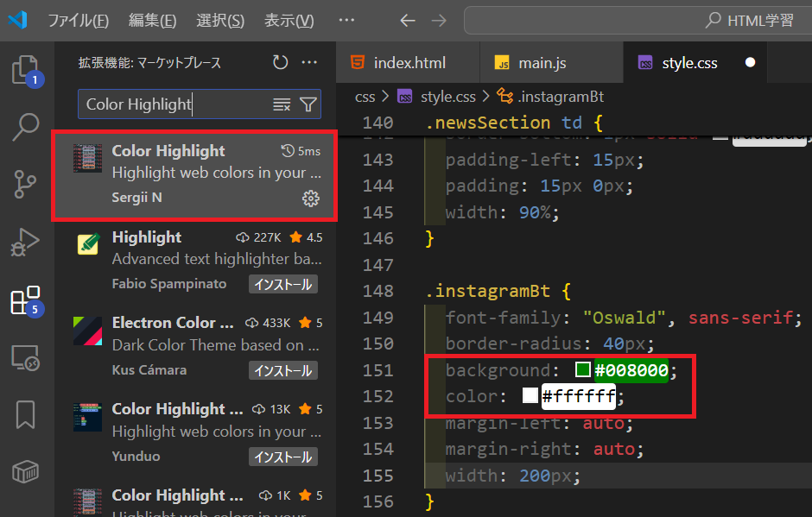Install the Electron Color extension
812x517 pixels.
click(x=283, y=370)
